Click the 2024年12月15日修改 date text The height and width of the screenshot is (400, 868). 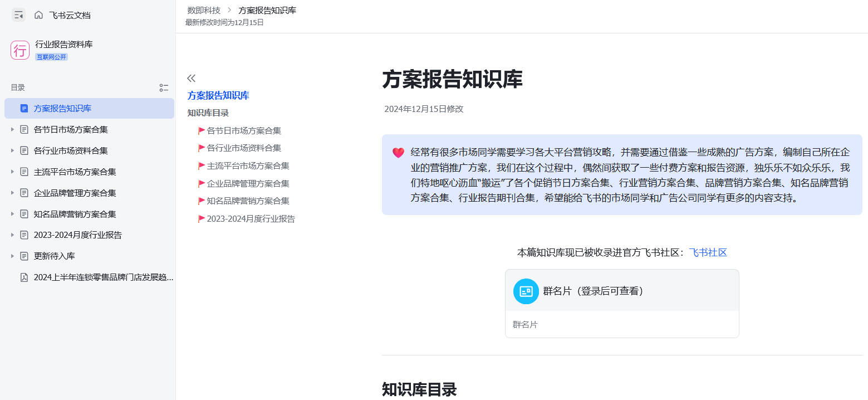pyautogui.click(x=424, y=109)
